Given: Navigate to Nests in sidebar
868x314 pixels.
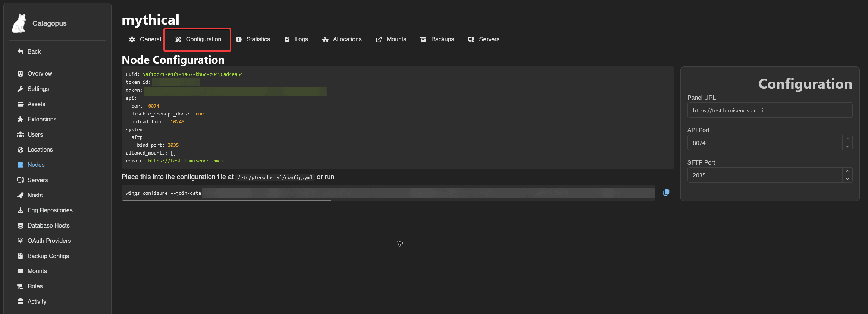Looking at the screenshot, I should pos(35,195).
